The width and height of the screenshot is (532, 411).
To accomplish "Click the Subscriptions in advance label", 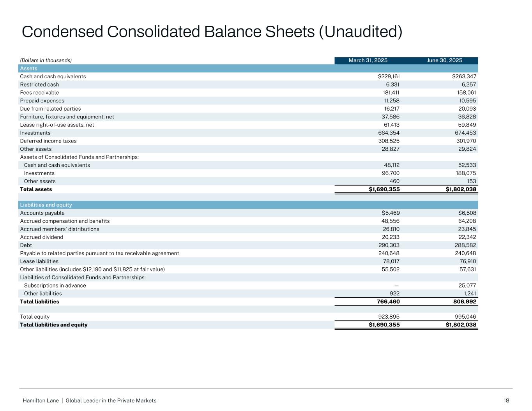I will click(55, 286).
